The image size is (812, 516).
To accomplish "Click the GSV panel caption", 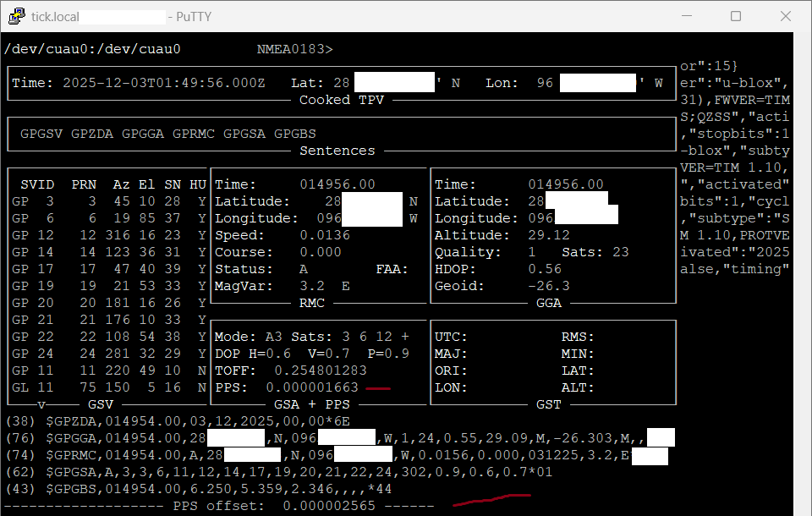I will pyautogui.click(x=101, y=404).
